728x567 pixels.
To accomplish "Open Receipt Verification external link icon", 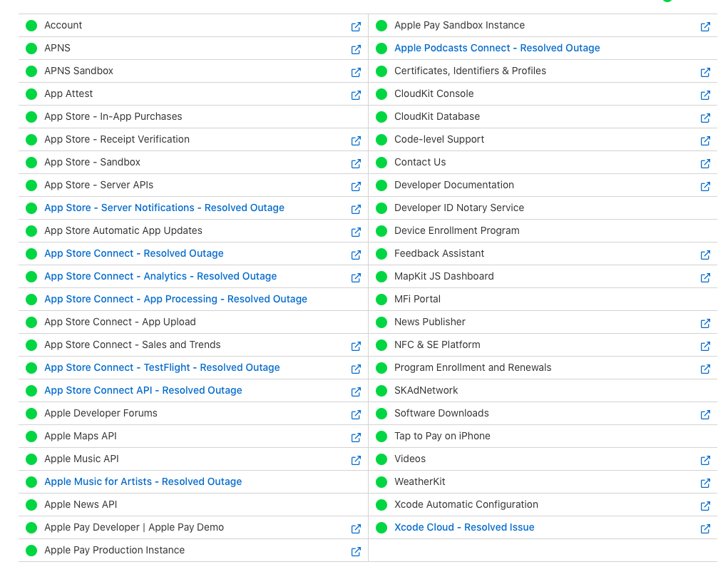I will coord(356,141).
